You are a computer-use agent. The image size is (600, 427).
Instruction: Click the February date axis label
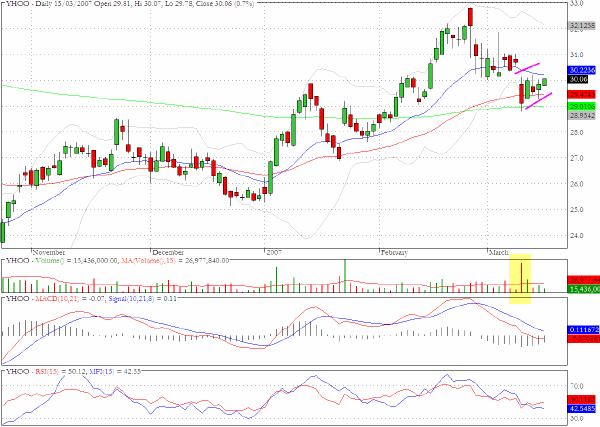(x=395, y=253)
